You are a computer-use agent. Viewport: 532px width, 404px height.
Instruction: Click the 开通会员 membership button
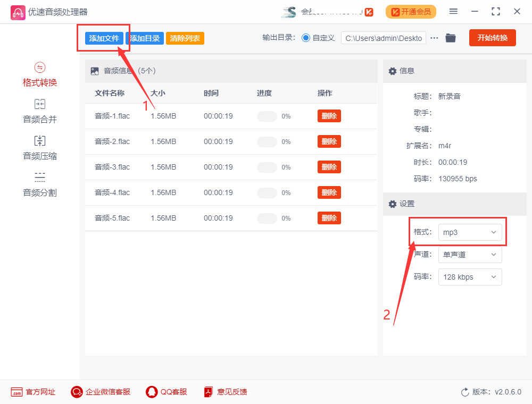click(411, 12)
